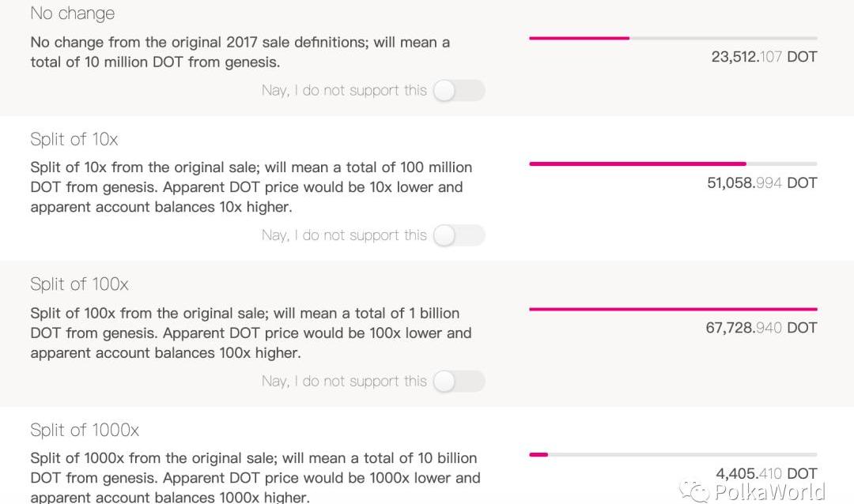
Task: Click the Split of 10x progress bar
Action: pos(673,164)
